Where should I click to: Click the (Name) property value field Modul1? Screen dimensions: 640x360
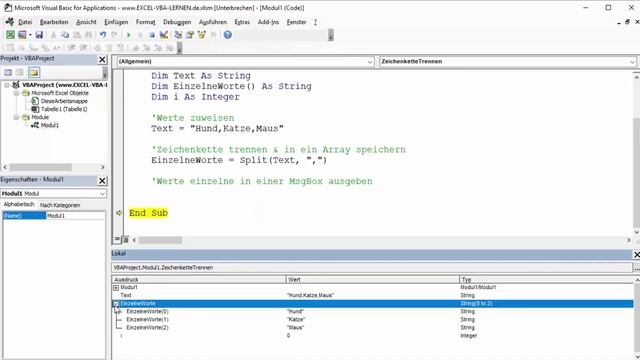(75, 216)
